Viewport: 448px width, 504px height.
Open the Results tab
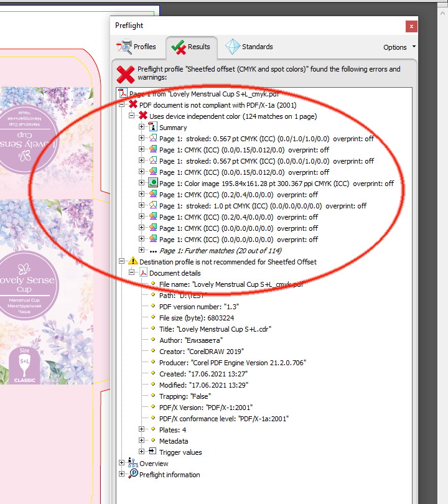192,47
